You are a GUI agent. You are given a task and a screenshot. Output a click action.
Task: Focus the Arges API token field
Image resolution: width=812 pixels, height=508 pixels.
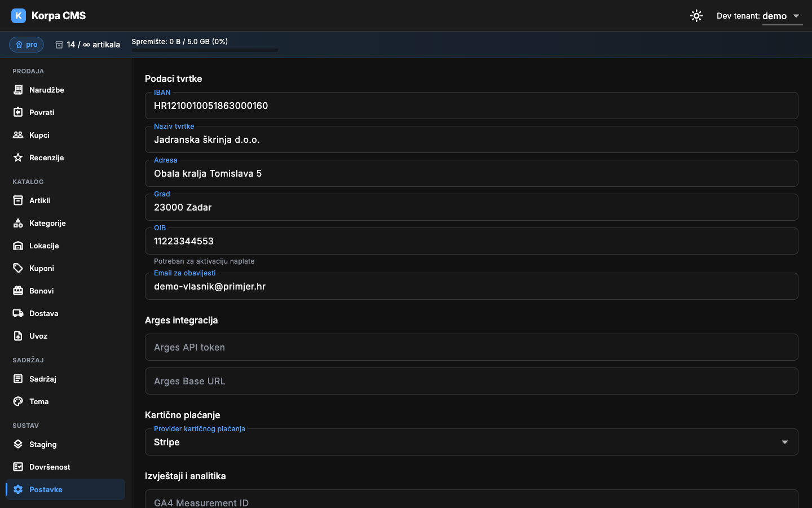click(471, 347)
